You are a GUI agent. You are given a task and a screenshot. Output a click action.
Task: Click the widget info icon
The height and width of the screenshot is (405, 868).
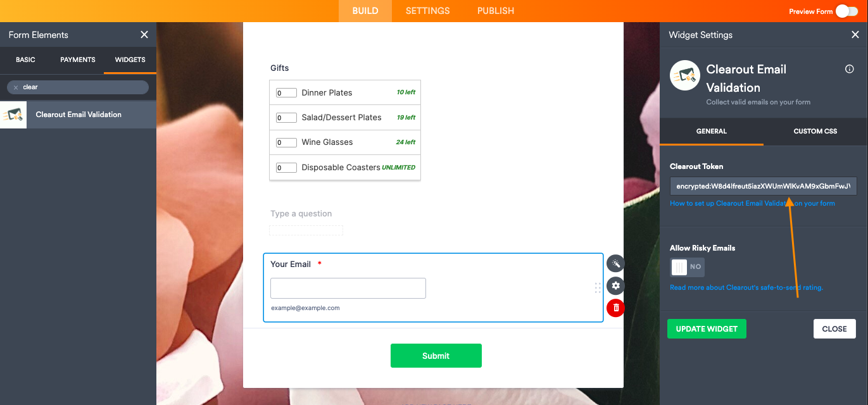[x=850, y=69]
